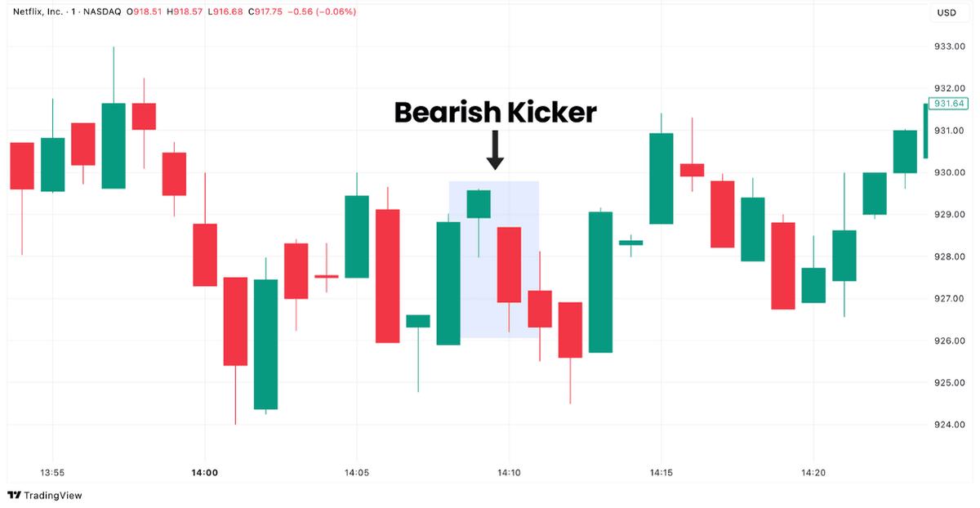
Task: Click the 14:00 time axis label
Action: [204, 473]
